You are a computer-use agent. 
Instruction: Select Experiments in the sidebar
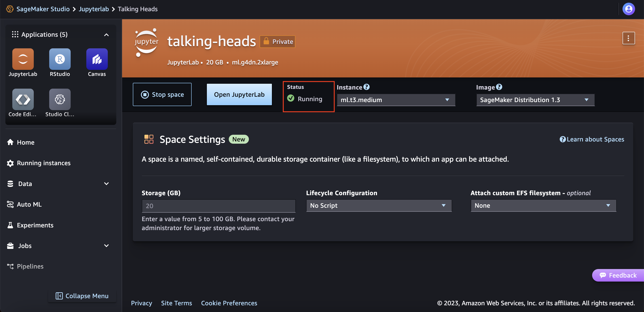[x=35, y=225]
